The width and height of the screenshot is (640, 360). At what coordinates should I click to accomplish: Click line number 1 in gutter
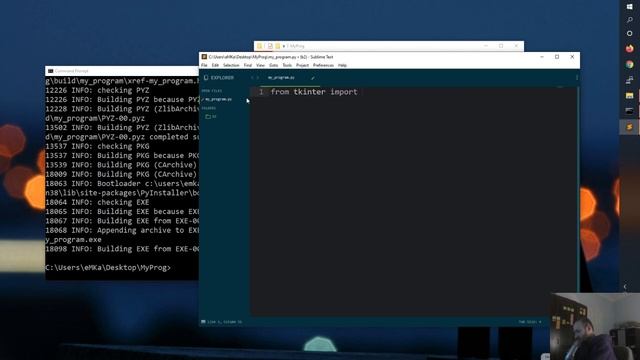(x=261, y=92)
